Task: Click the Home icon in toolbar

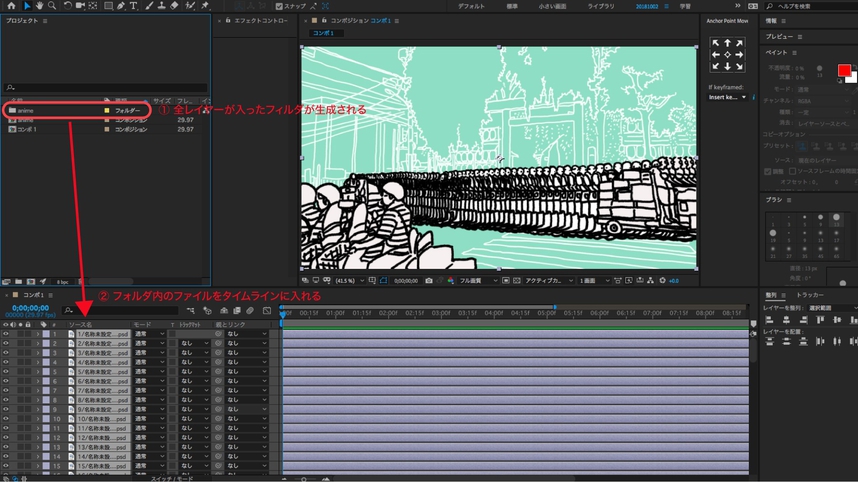Action: point(10,6)
